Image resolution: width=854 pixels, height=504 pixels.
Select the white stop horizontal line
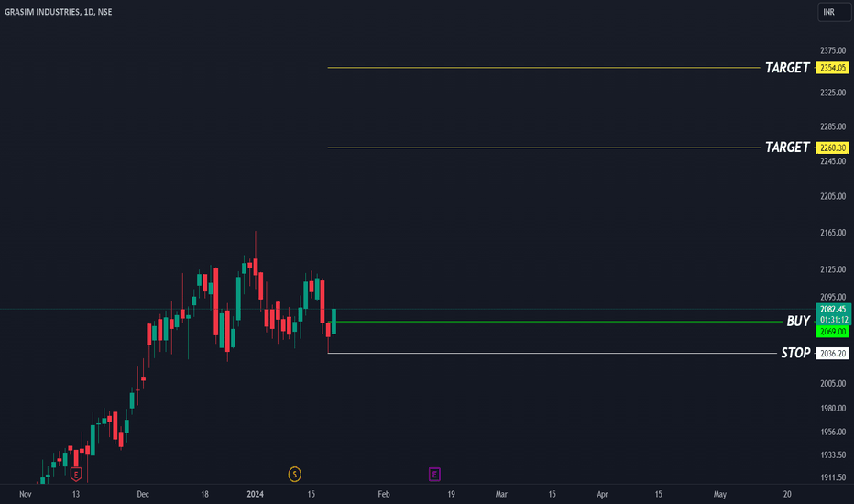pos(552,353)
